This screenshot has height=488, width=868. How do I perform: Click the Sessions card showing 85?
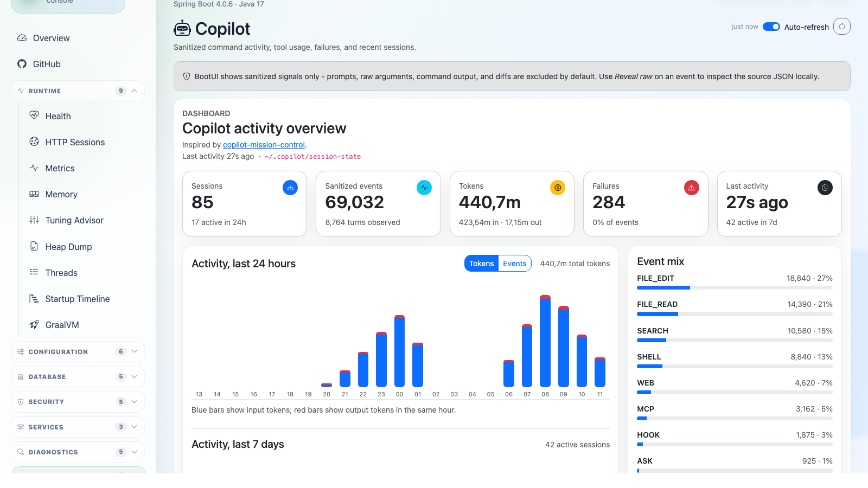click(x=245, y=204)
